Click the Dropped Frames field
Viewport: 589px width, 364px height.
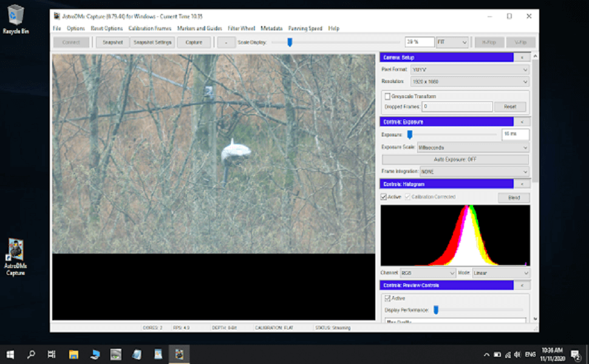pyautogui.click(x=457, y=107)
